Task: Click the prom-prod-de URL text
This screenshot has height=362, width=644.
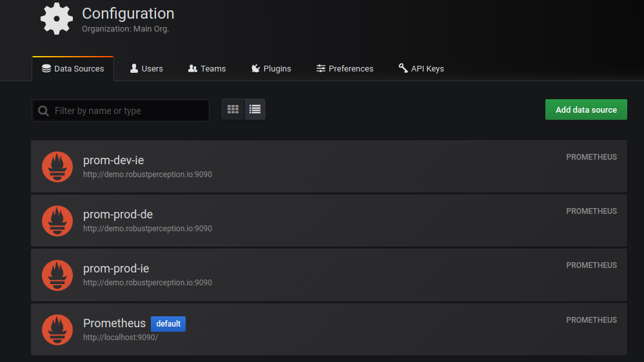Action: (148, 229)
